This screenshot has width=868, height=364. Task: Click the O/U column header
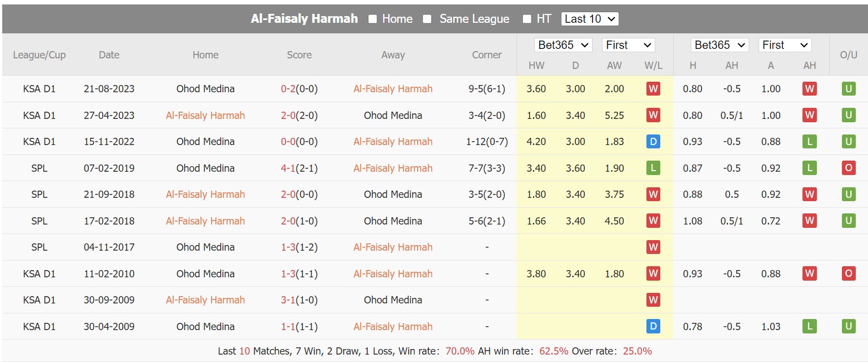pyautogui.click(x=849, y=55)
